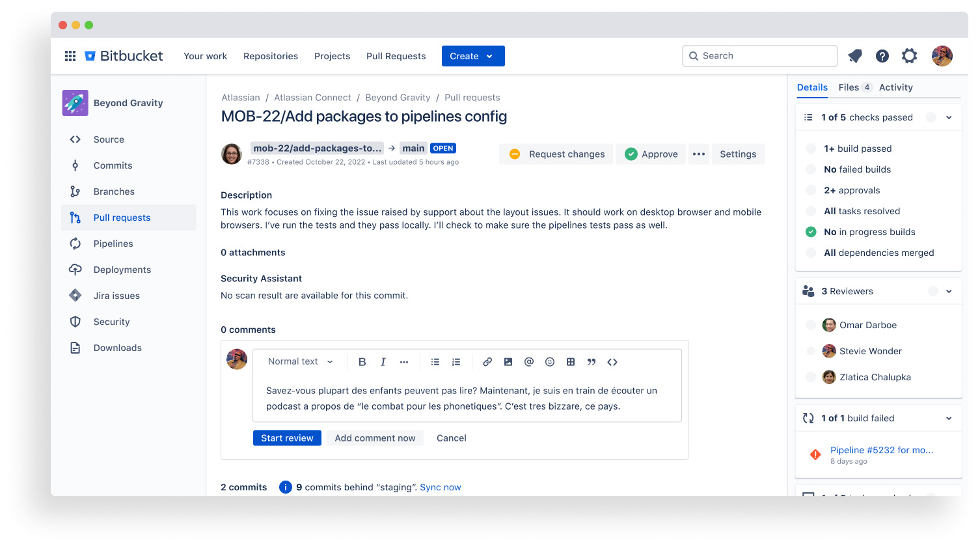Insert a code snippet in comment
980x547 pixels.
(612, 362)
